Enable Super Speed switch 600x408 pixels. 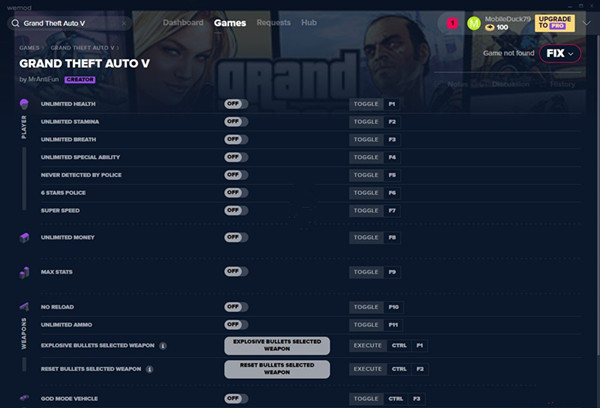236,211
